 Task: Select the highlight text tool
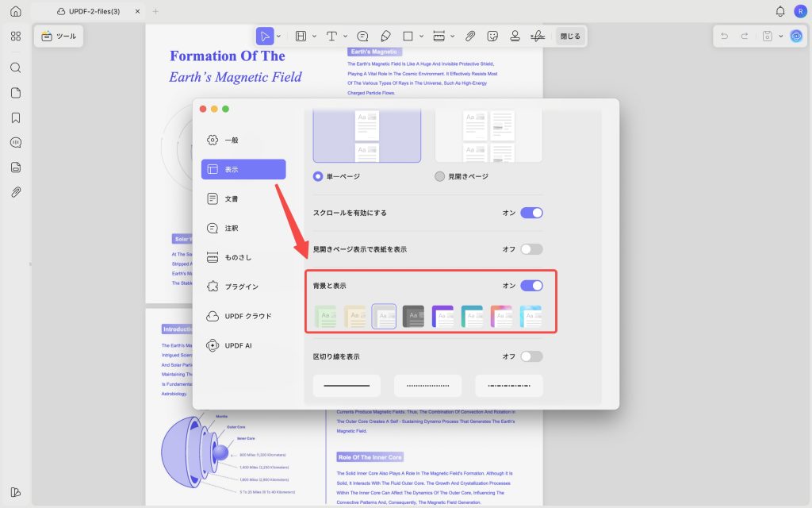pos(301,37)
